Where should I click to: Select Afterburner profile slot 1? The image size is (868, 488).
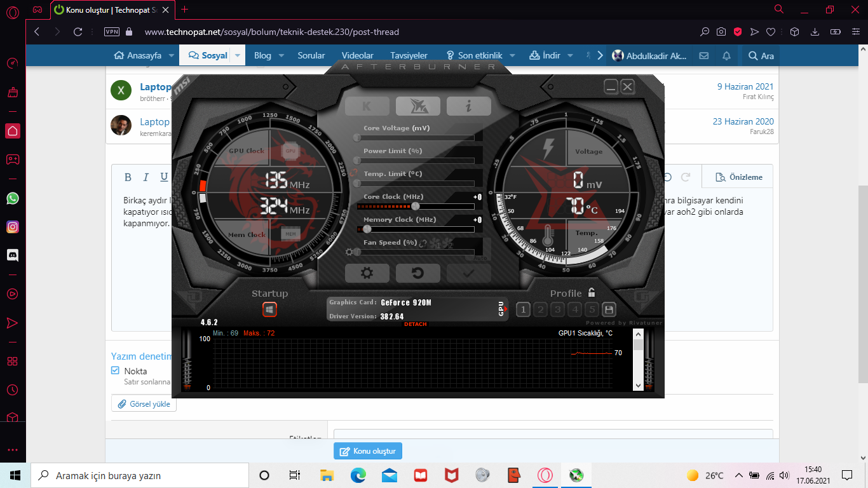(x=523, y=309)
